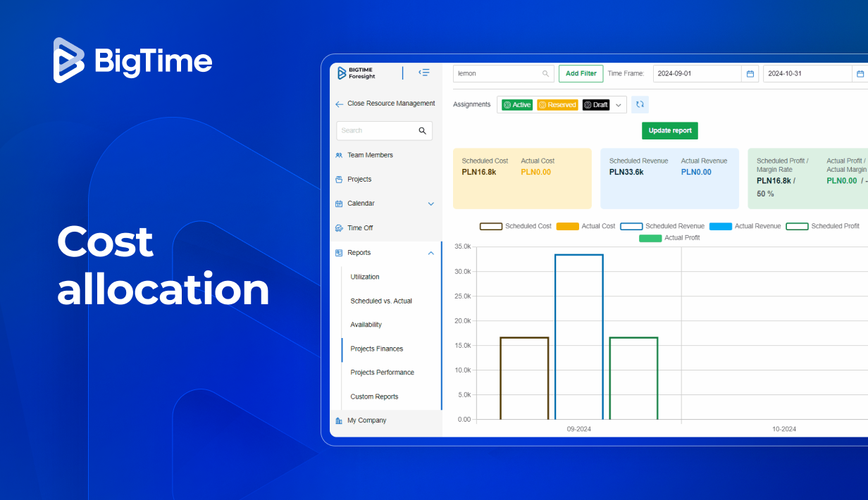
Task: Expand the Calendar submenu chevron
Action: coord(431,204)
